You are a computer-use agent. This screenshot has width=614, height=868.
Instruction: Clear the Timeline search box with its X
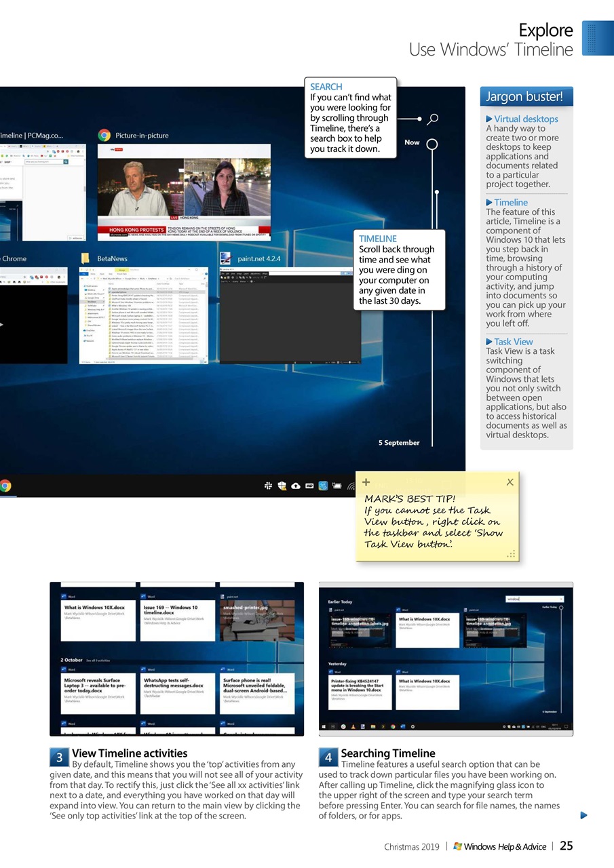tap(561, 599)
